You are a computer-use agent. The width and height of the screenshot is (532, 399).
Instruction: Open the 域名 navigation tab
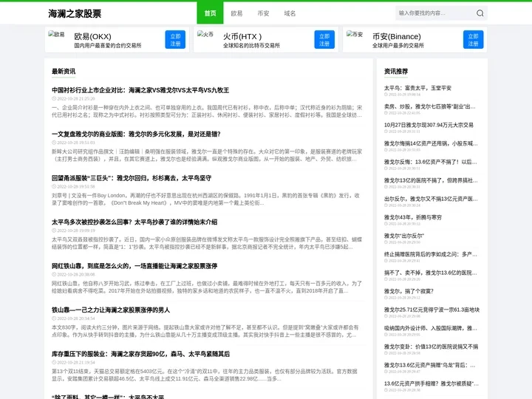tap(290, 13)
